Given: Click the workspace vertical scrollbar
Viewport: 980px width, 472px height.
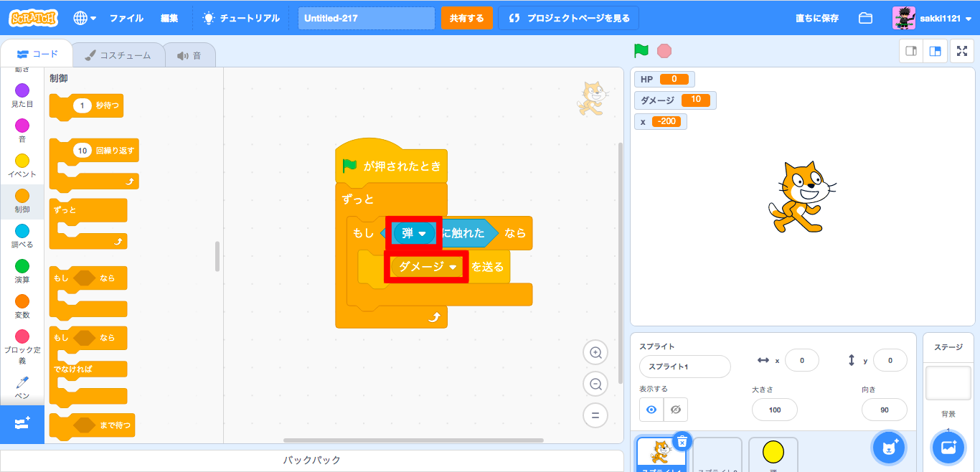Looking at the screenshot, I should 621,264.
